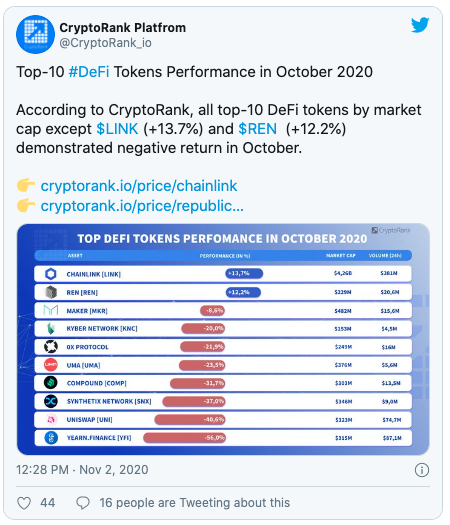Open the 12:28 PM Nov 2, 2020 timestamp
The height and width of the screenshot is (525, 450).
82,470
